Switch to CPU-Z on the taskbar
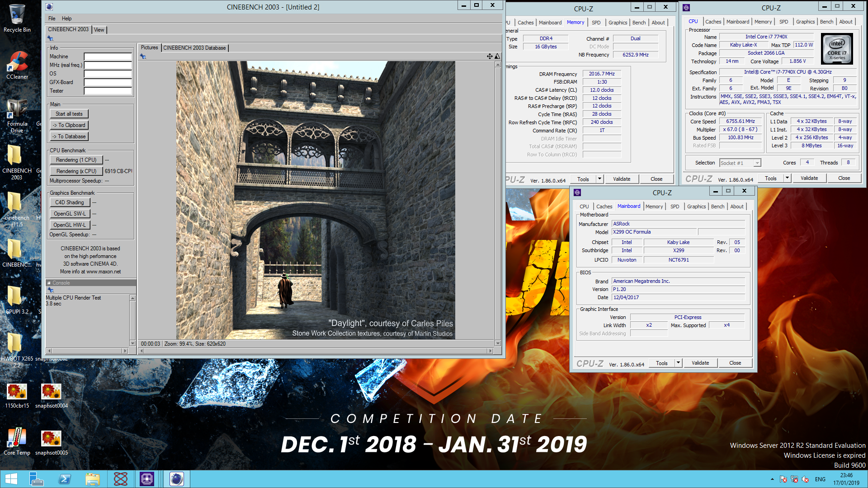The width and height of the screenshot is (868, 488). click(x=147, y=479)
